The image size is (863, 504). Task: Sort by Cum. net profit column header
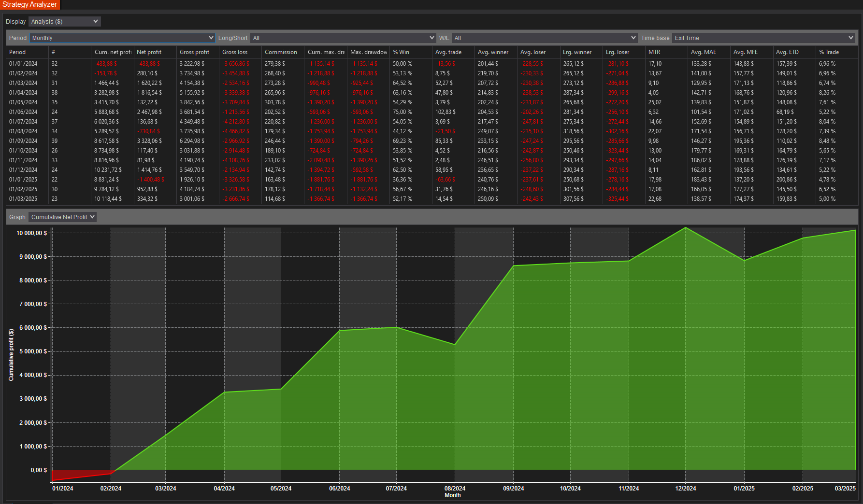112,52
